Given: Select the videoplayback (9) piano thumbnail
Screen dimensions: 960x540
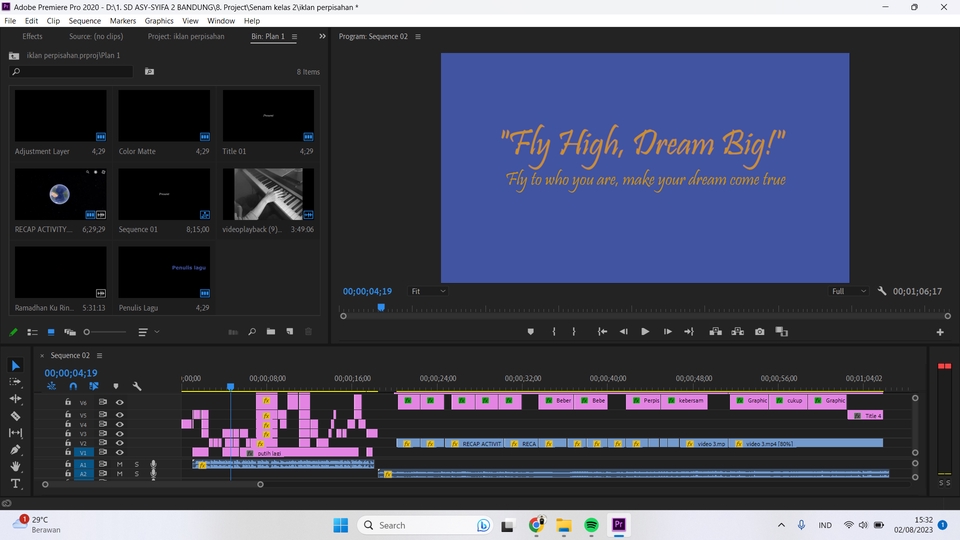Looking at the screenshot, I should [268, 194].
